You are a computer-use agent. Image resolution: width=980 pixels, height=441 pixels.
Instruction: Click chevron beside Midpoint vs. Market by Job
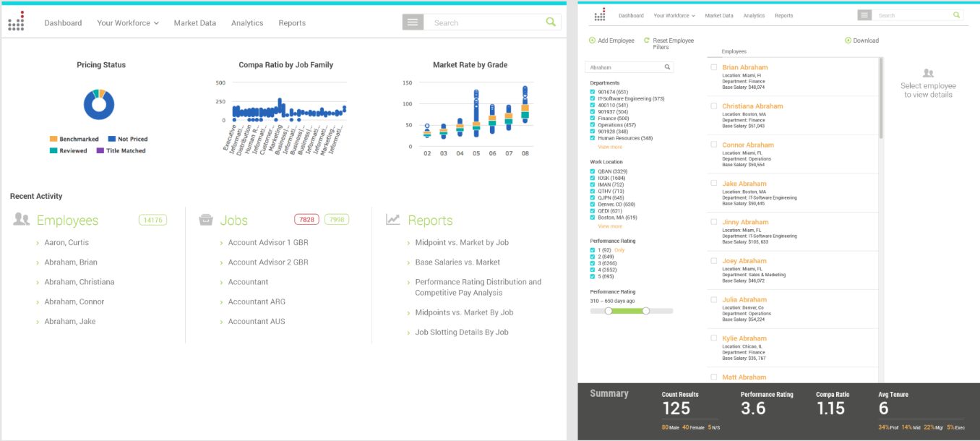pyautogui.click(x=408, y=243)
